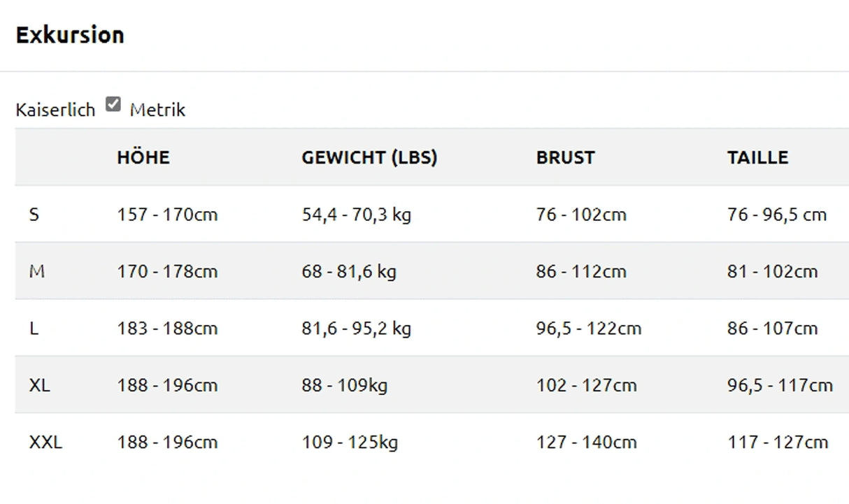Click the 157 - 170cm height cell
849x504 pixels.
pyautogui.click(x=167, y=215)
